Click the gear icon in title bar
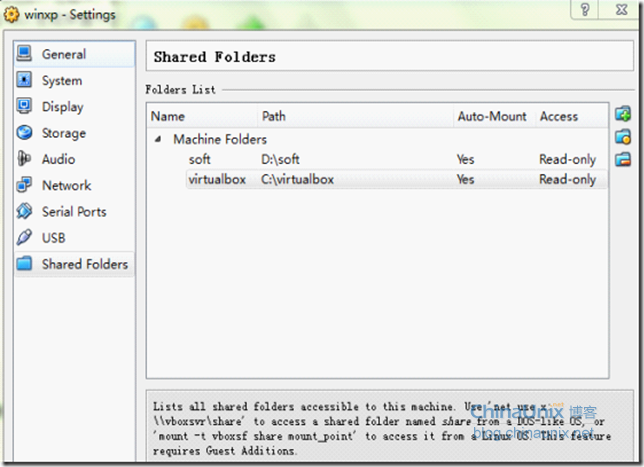The width and height of the screenshot is (644, 467). click(11, 15)
